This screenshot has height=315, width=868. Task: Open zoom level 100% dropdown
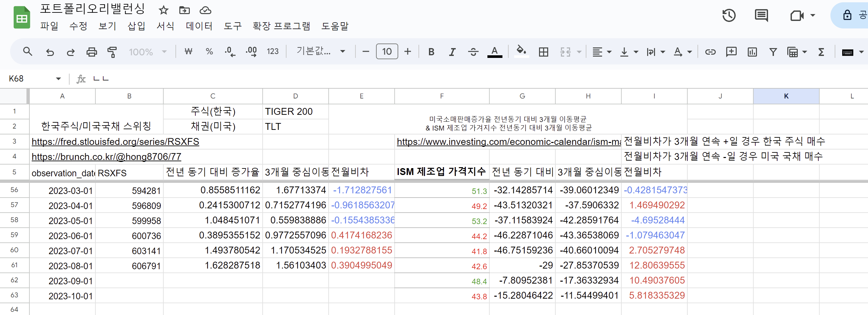148,52
